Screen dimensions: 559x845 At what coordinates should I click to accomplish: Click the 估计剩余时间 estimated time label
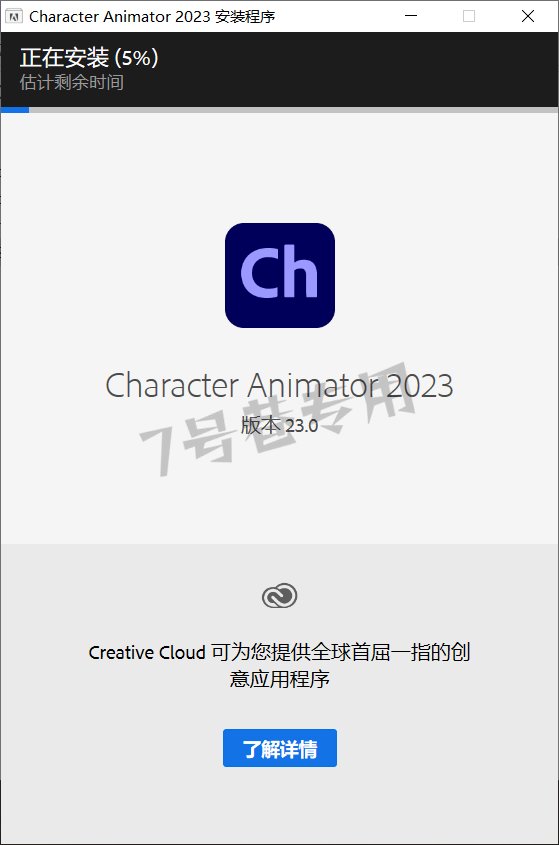(72, 82)
